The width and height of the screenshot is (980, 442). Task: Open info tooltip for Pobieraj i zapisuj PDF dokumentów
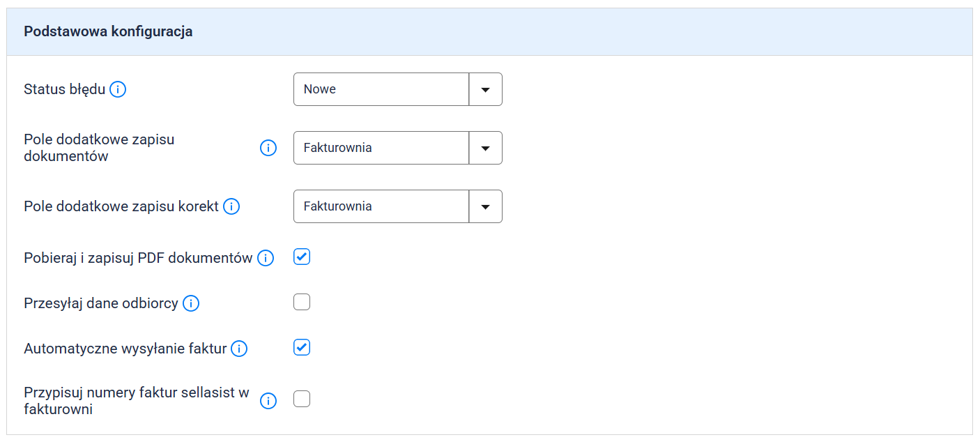[x=266, y=258]
